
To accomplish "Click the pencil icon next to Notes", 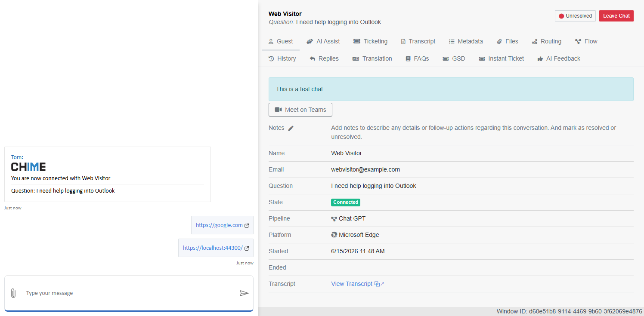I will (291, 128).
